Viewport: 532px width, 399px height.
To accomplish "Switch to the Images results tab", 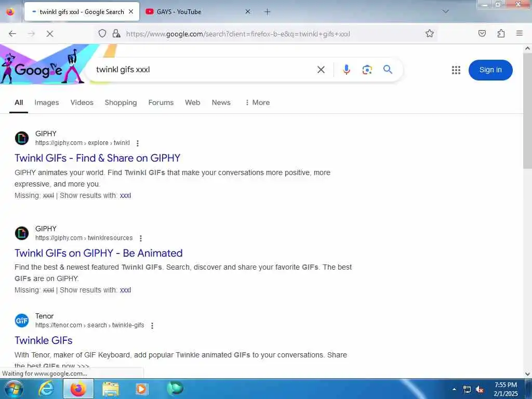I will point(46,102).
